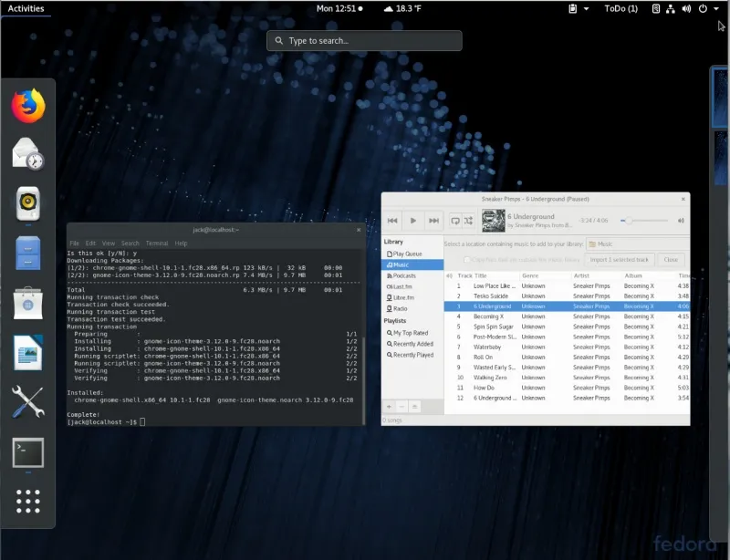Click Import 1 selected track button
This screenshot has height=560, width=730.
click(619, 260)
